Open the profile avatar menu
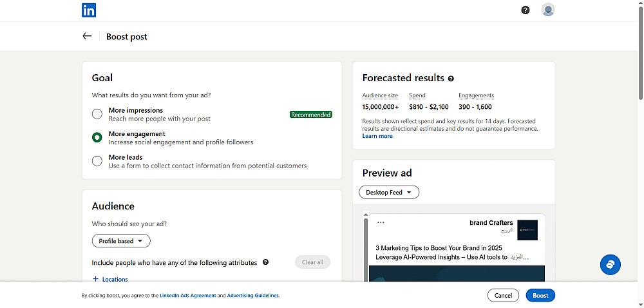This screenshot has width=644, height=308. coord(548,10)
